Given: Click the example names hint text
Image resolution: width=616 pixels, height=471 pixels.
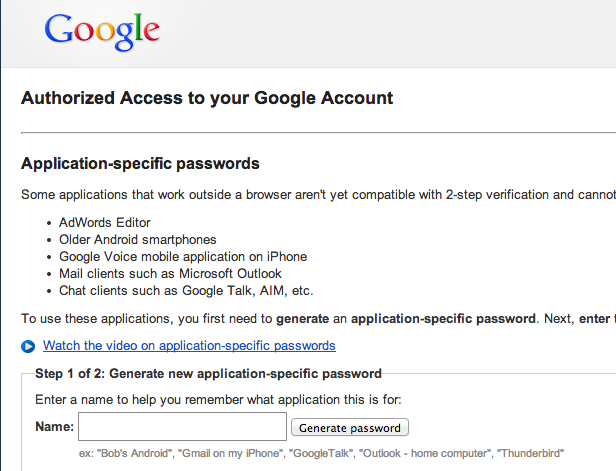Looking at the screenshot, I should click(x=320, y=453).
